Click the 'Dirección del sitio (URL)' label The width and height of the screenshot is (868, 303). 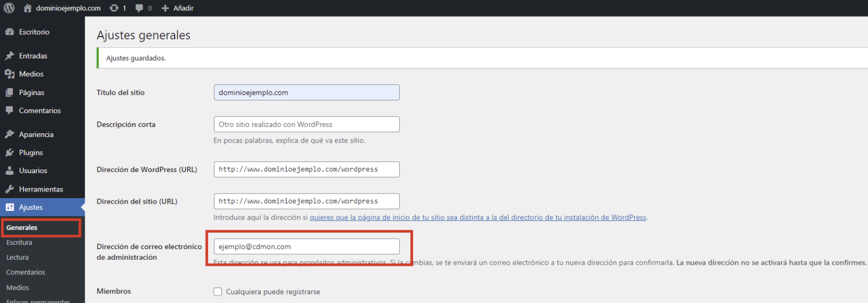[137, 201]
